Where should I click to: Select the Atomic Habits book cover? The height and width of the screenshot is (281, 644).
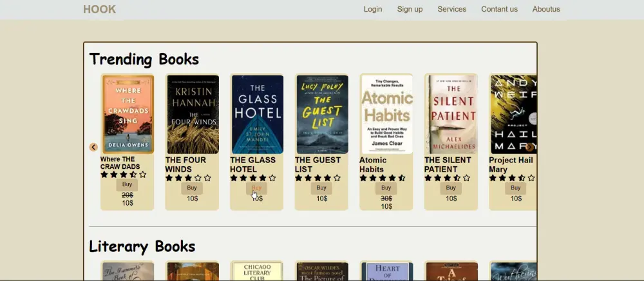[x=386, y=114]
